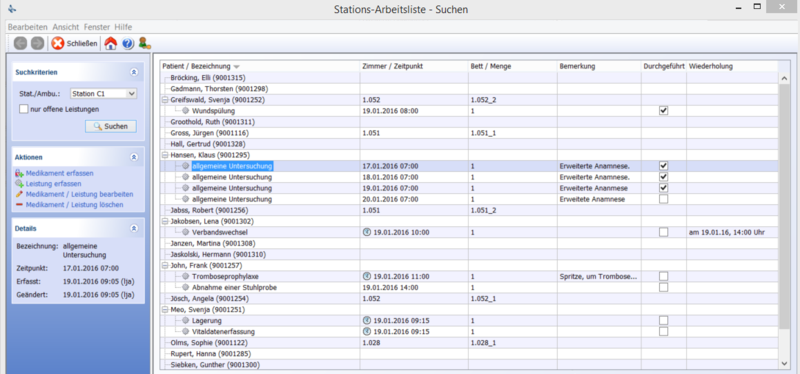Collapse Hansen, Klaus tree node
Image resolution: width=800 pixels, height=374 pixels.
click(x=165, y=155)
